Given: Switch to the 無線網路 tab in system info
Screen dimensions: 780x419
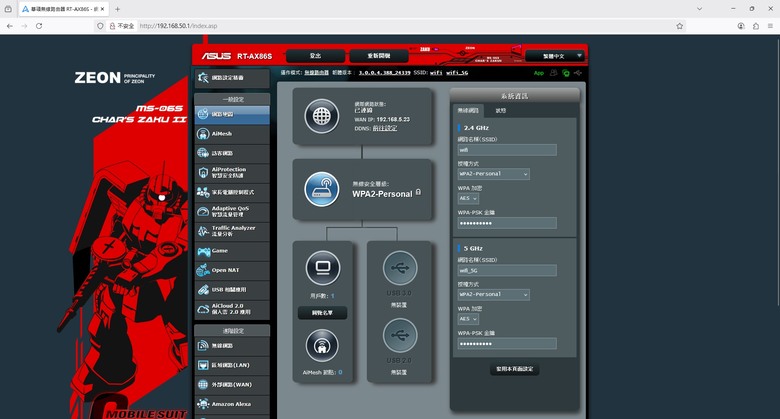Looking at the screenshot, I should pyautogui.click(x=468, y=110).
